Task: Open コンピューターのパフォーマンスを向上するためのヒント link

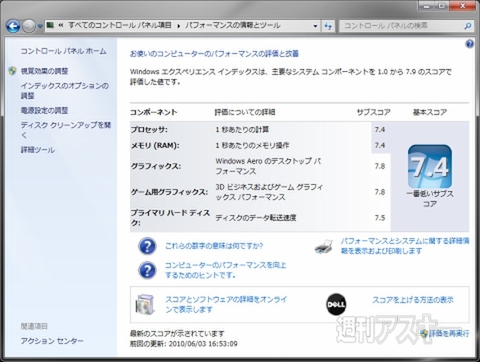Action: point(226,270)
